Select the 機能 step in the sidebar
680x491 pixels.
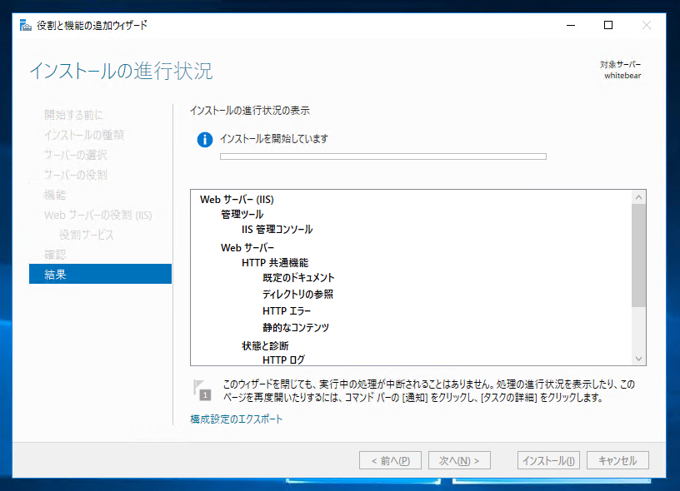click(55, 195)
